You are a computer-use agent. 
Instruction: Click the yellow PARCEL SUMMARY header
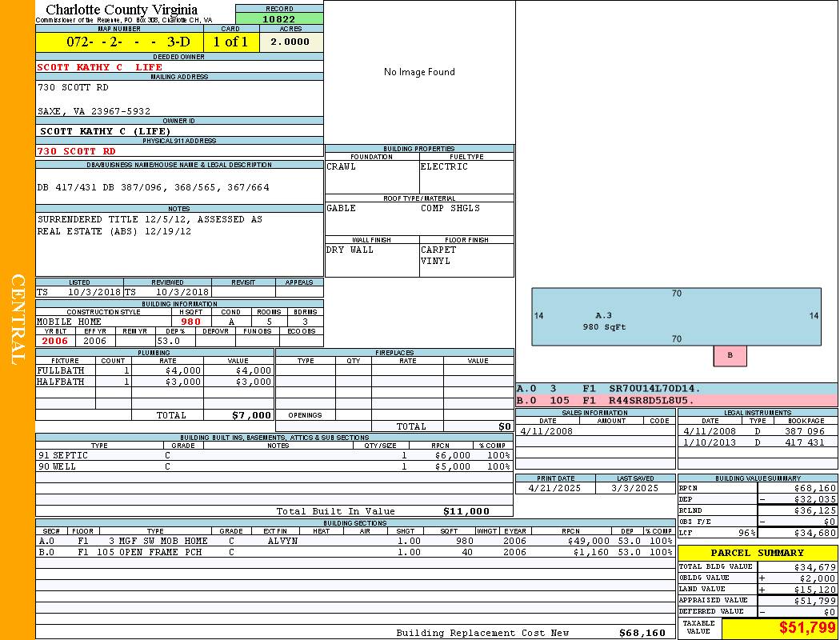tap(757, 553)
